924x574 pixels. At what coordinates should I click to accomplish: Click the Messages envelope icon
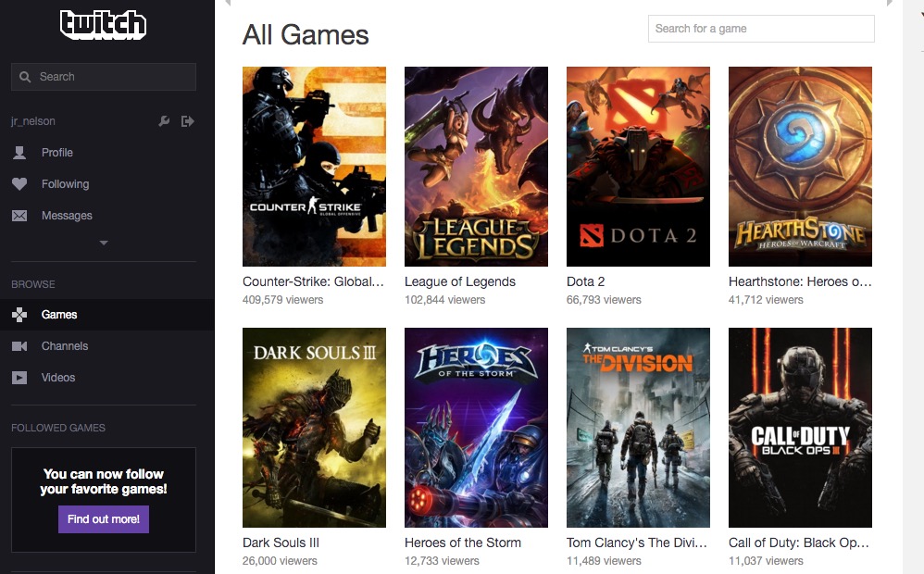[19, 216]
